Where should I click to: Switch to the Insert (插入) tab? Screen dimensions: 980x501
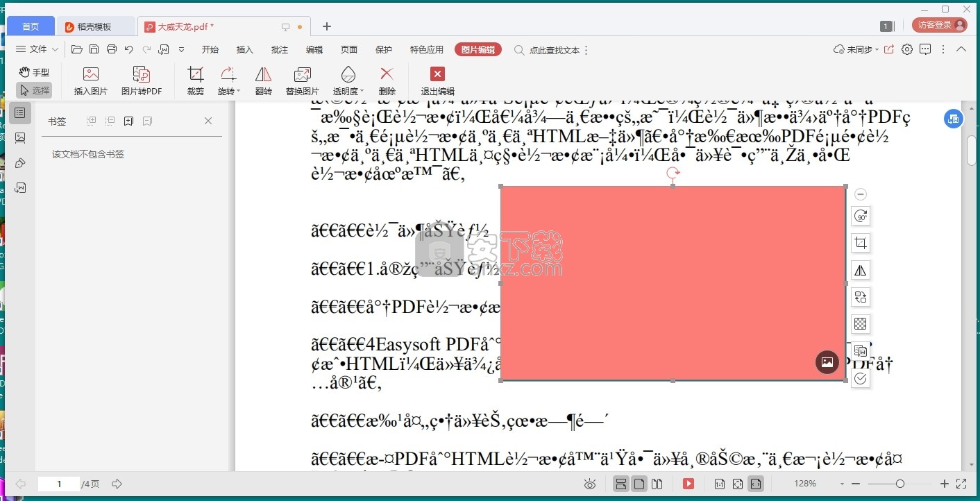[245, 50]
